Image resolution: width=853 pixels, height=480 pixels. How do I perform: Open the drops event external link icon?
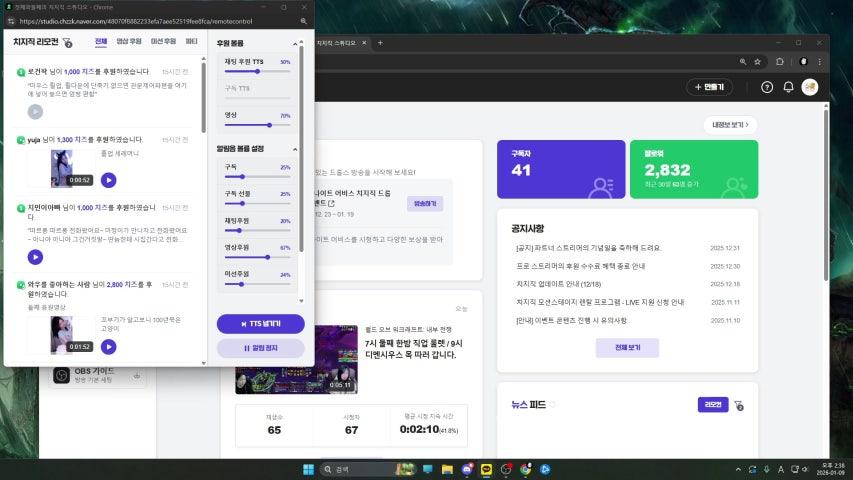331,203
